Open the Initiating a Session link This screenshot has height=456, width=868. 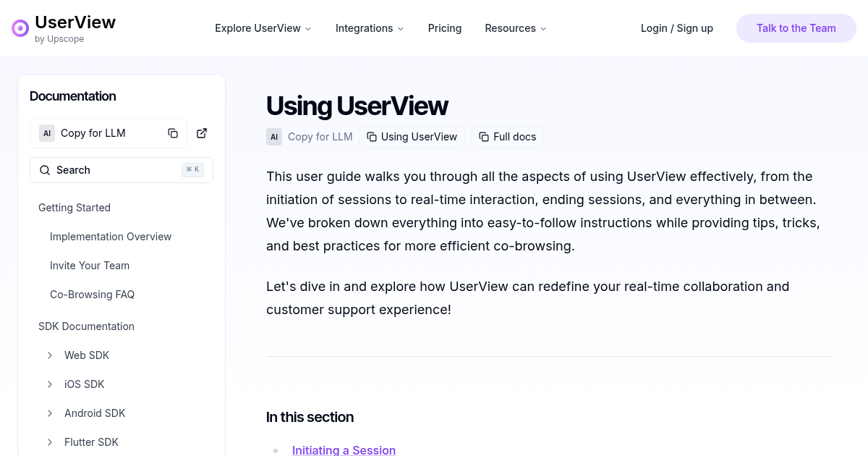[x=344, y=450]
